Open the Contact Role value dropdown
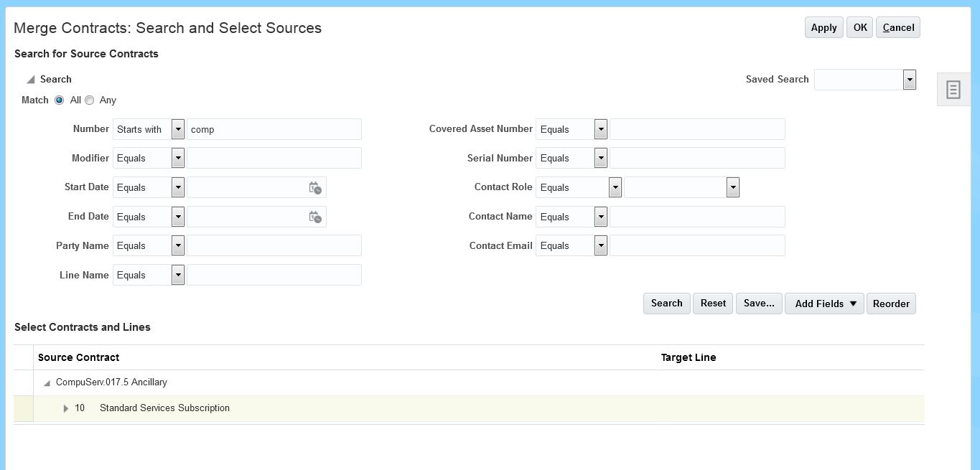 pos(732,187)
